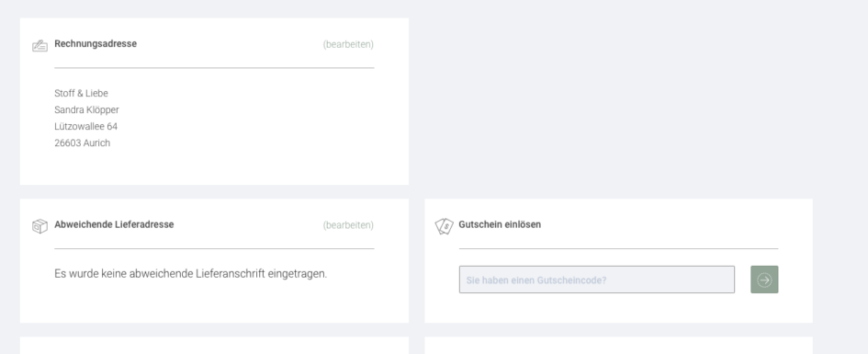The image size is (868, 354).
Task: Focus the Gutscheincode input field
Action: [597, 280]
